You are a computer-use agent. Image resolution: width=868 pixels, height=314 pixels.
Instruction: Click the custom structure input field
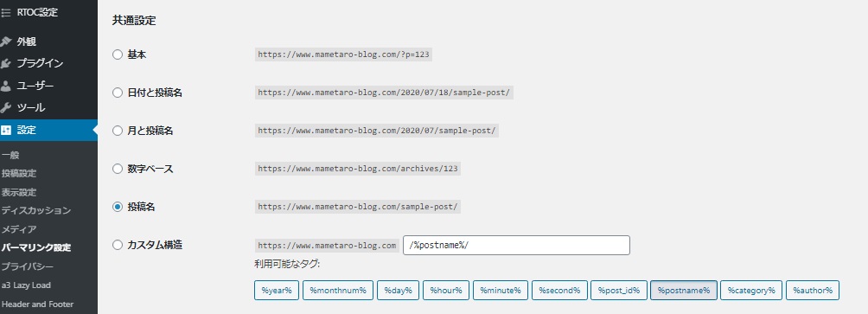(x=516, y=246)
